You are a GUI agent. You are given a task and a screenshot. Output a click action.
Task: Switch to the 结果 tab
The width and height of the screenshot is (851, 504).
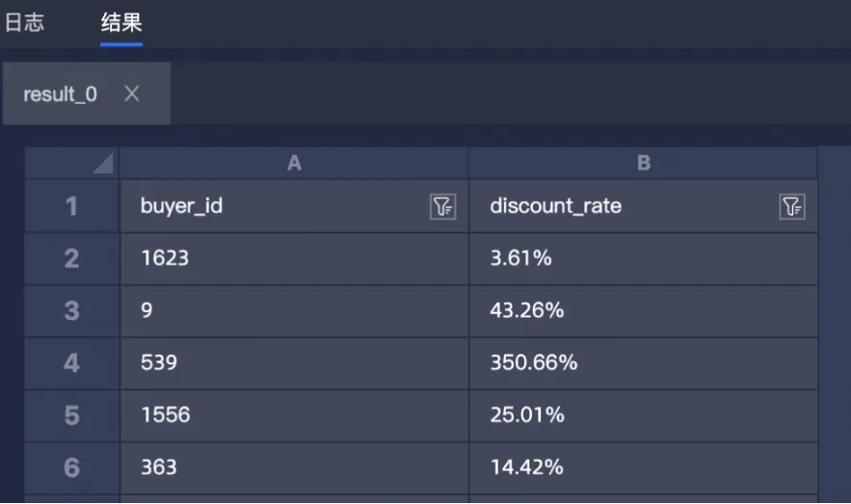tap(121, 23)
